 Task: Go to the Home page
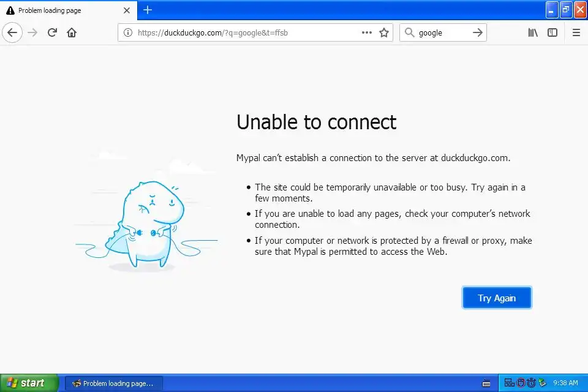click(72, 32)
